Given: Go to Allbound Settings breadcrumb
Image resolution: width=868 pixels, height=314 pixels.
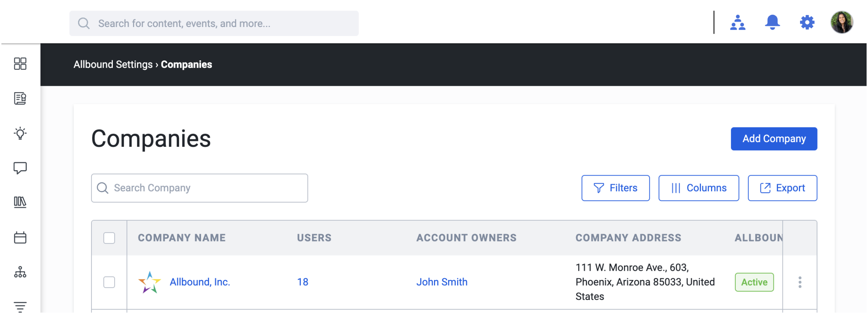Looking at the screenshot, I should tap(113, 64).
